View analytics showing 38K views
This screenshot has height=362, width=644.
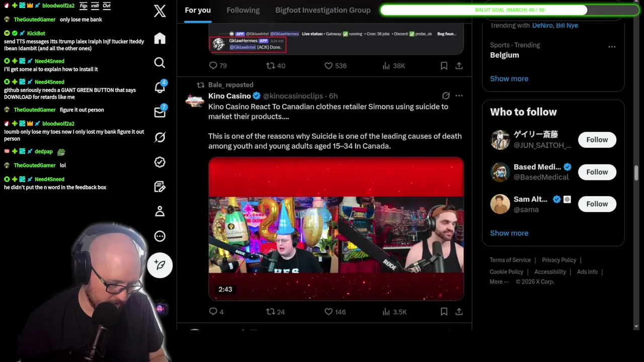[x=393, y=65]
